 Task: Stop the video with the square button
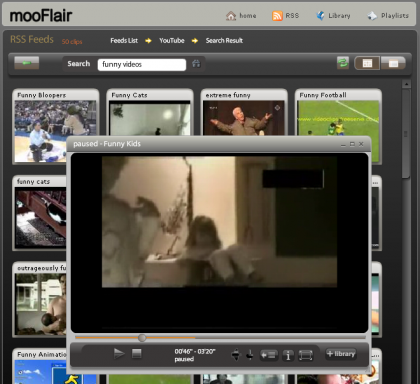coord(137,353)
